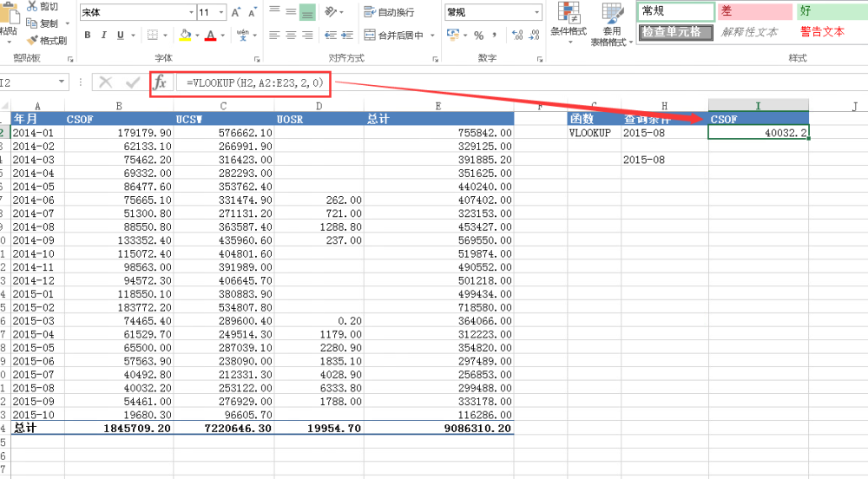Click the decrease decimal places icon
Viewport: 868px width, 479px height.
coord(534,35)
